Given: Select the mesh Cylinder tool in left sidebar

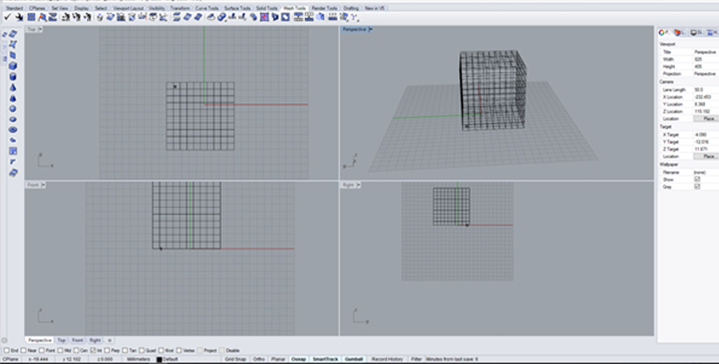Looking at the screenshot, I should coord(13,77).
